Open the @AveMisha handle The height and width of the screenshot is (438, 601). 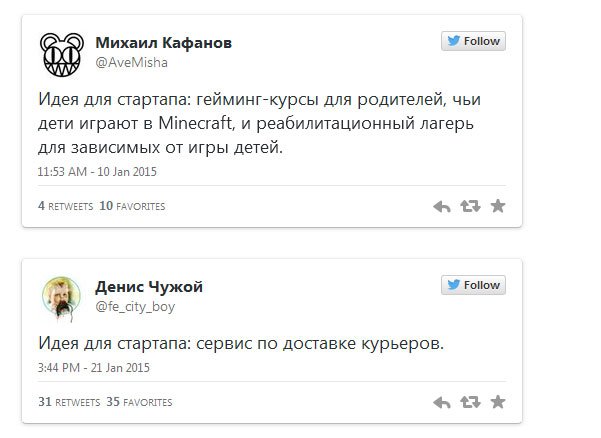[x=131, y=62]
